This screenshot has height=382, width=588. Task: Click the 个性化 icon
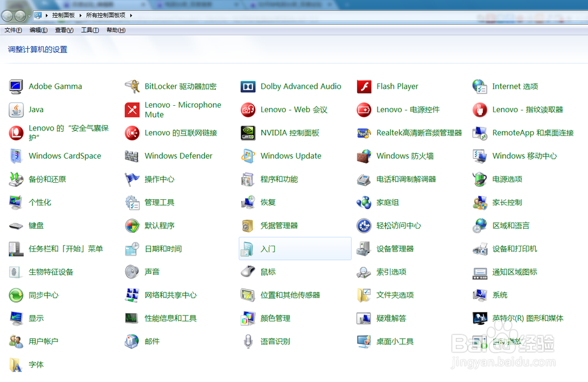point(16,202)
